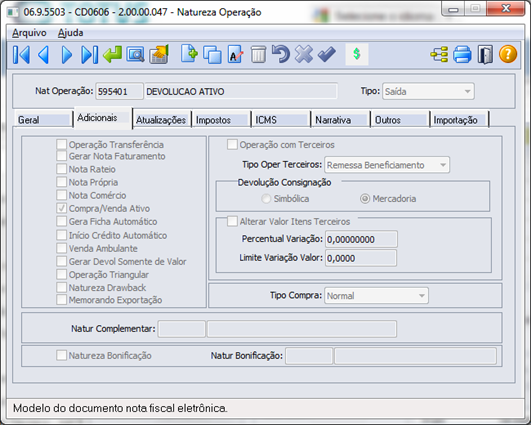This screenshot has width=531, height=425.
Task: Click the Limite Variação Valor field
Action: [x=361, y=258]
